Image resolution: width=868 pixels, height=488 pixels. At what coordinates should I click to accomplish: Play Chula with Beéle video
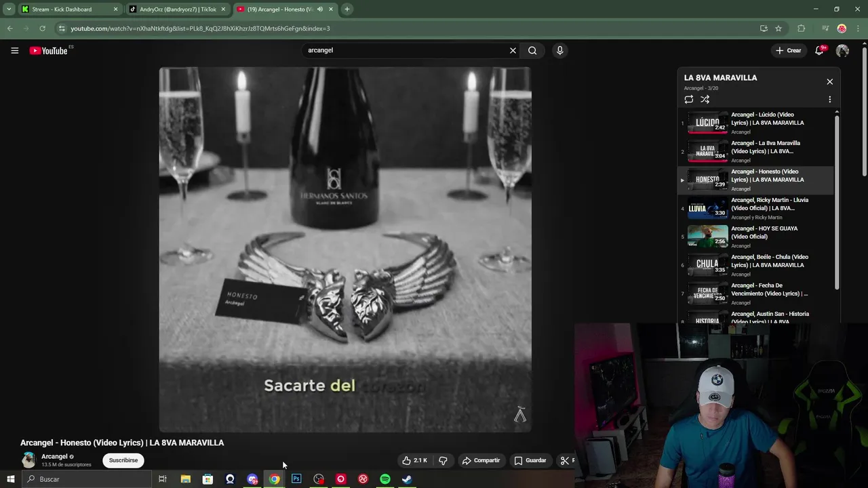tap(757, 265)
